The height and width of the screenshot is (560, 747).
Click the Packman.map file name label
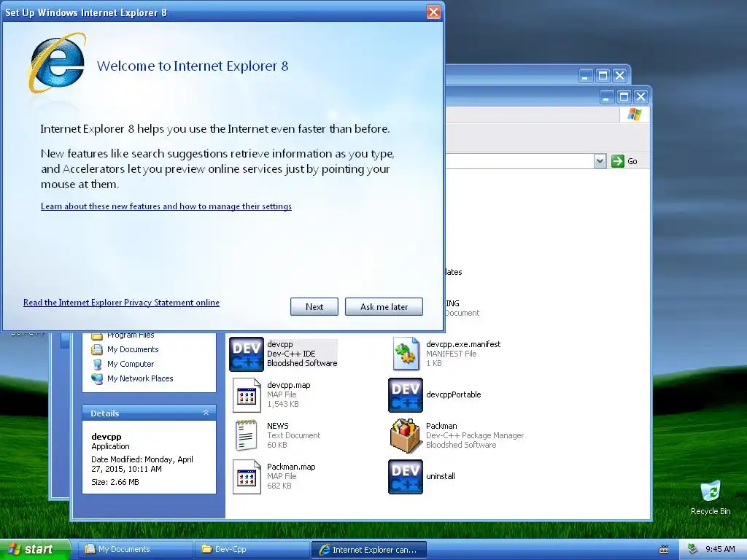[291, 467]
